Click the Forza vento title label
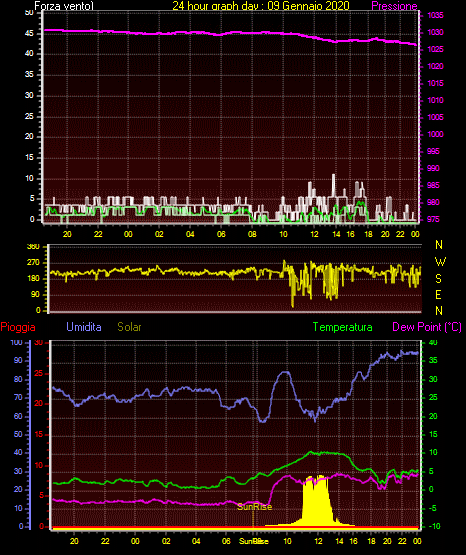This screenshot has height=555, width=466. coord(64,6)
